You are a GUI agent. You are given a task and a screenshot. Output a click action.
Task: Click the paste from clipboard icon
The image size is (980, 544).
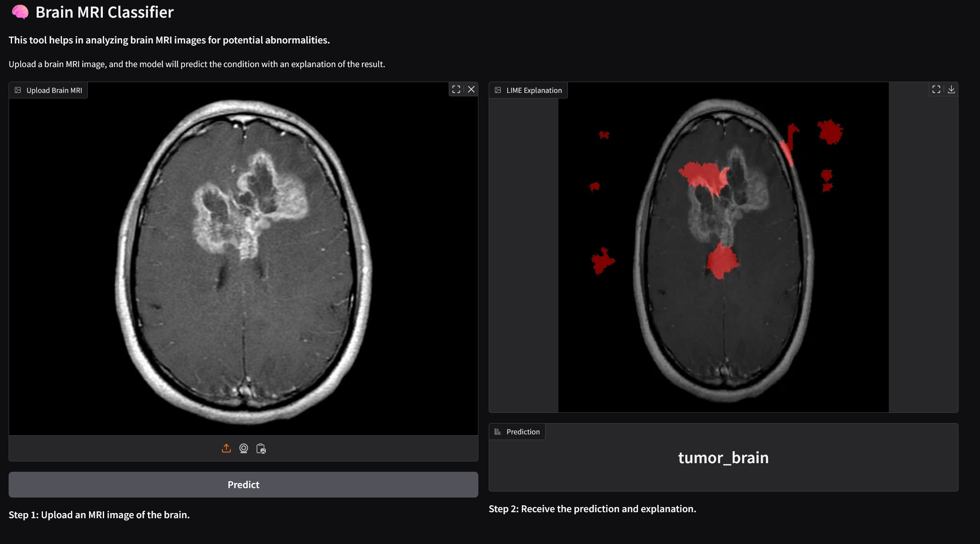click(x=261, y=449)
